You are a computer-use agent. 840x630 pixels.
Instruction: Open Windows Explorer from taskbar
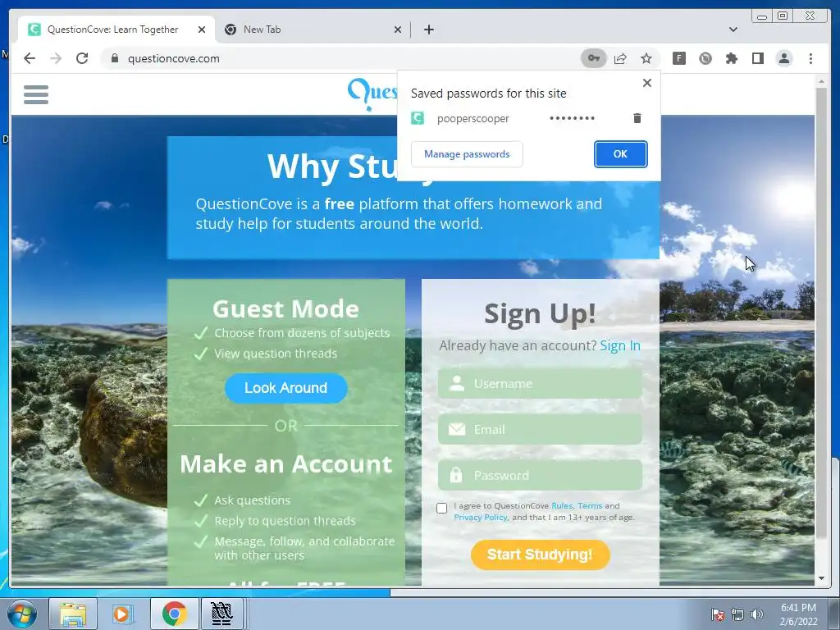pyautogui.click(x=73, y=614)
